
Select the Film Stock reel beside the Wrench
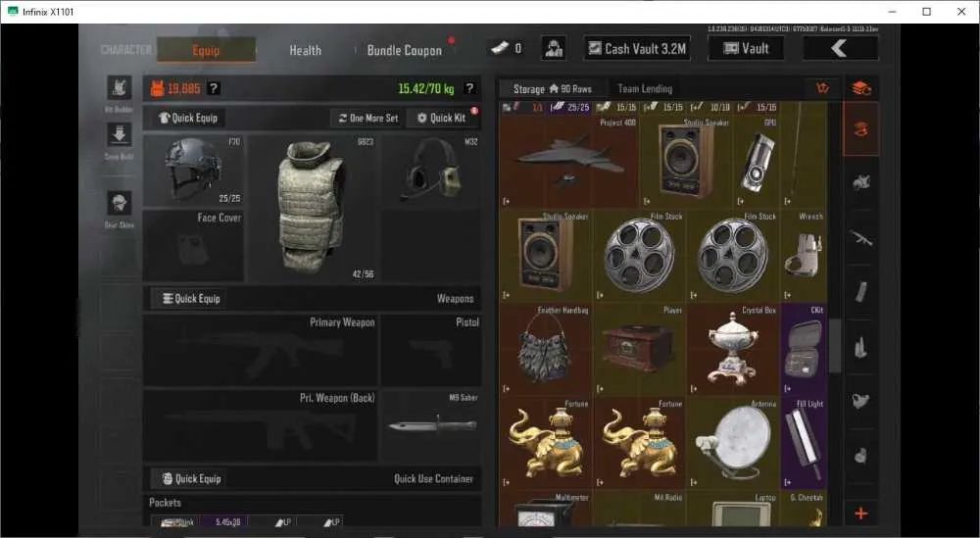[733, 256]
